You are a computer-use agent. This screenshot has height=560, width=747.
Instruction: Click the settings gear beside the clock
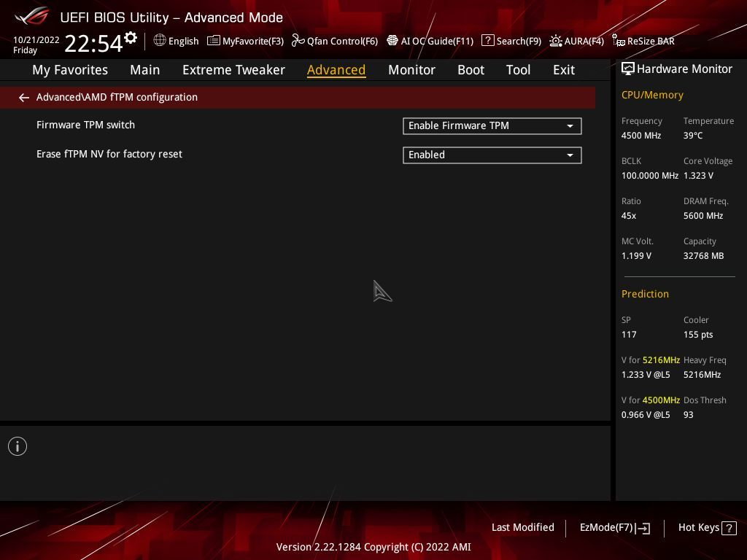(x=131, y=38)
